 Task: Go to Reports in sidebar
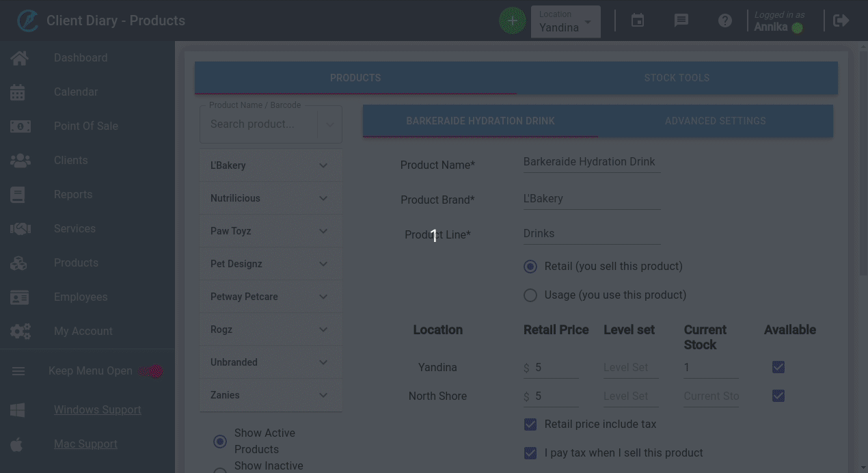73,195
